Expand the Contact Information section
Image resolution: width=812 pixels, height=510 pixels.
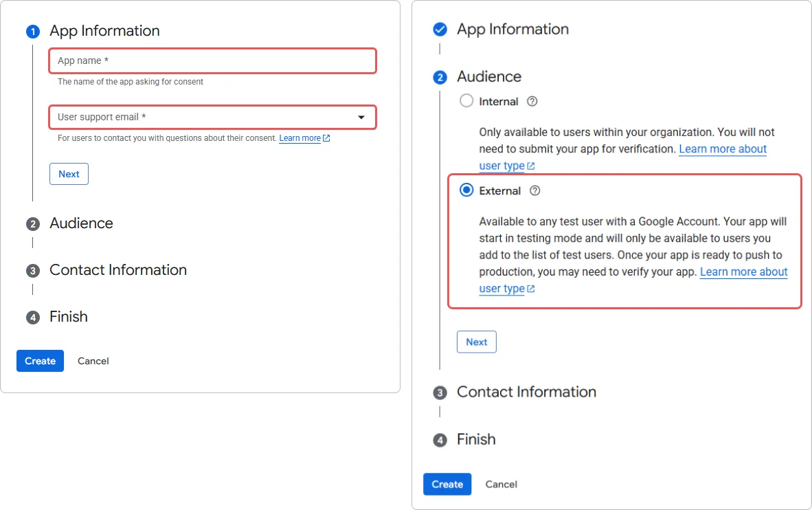(526, 392)
